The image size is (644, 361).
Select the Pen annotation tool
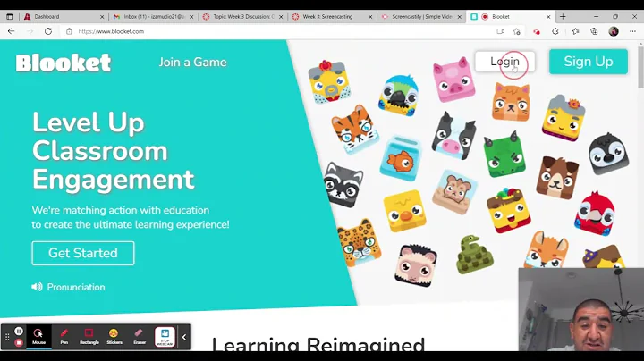(64, 337)
